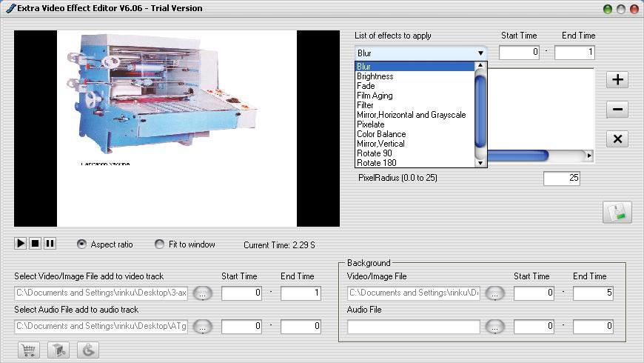Screen dimensions: 644x363
Task: Click audio track End Time field
Action: 301,327
